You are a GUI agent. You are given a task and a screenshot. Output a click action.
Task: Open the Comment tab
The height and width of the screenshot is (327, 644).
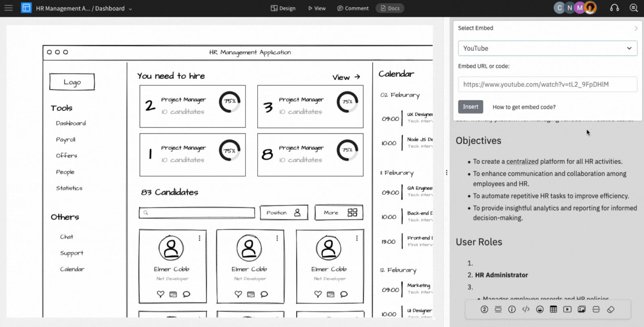tap(353, 8)
